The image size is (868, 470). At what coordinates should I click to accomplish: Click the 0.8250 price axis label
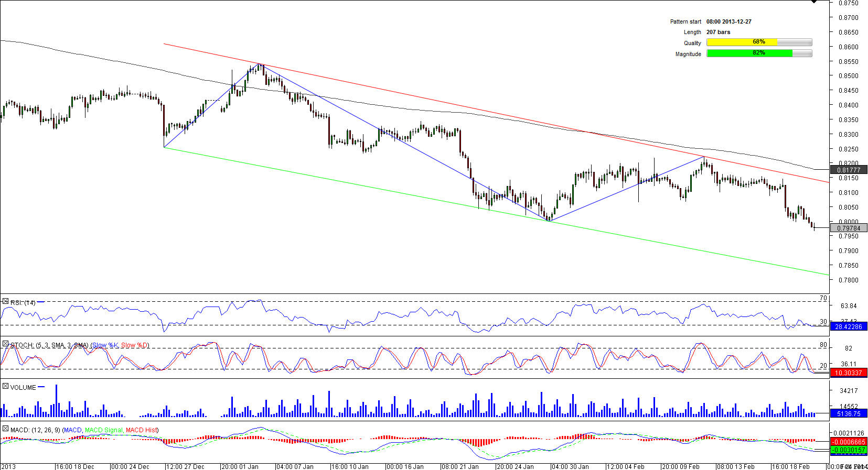tap(849, 149)
